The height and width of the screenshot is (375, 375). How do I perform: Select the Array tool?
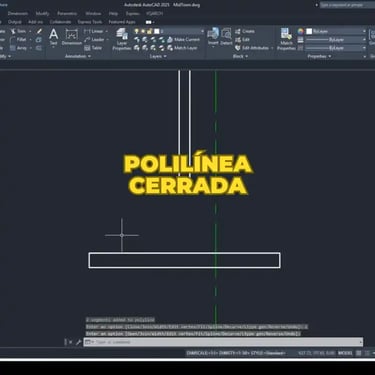pyautogui.click(x=19, y=48)
